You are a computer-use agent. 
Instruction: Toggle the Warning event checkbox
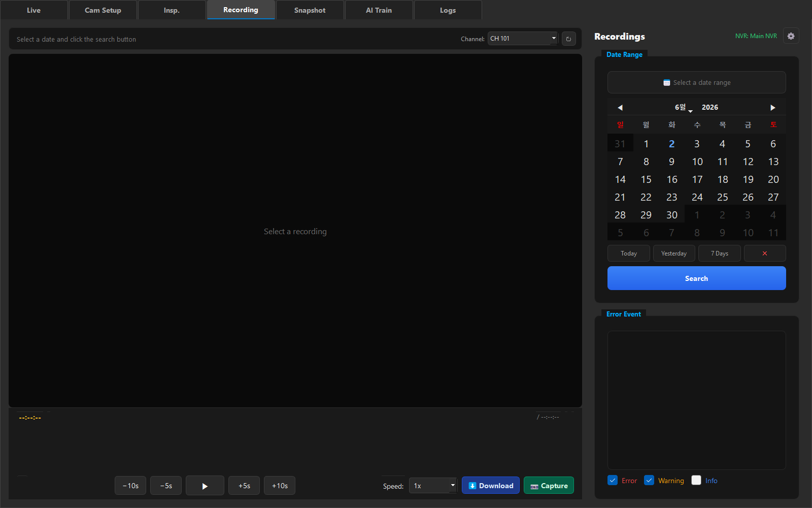click(x=649, y=480)
